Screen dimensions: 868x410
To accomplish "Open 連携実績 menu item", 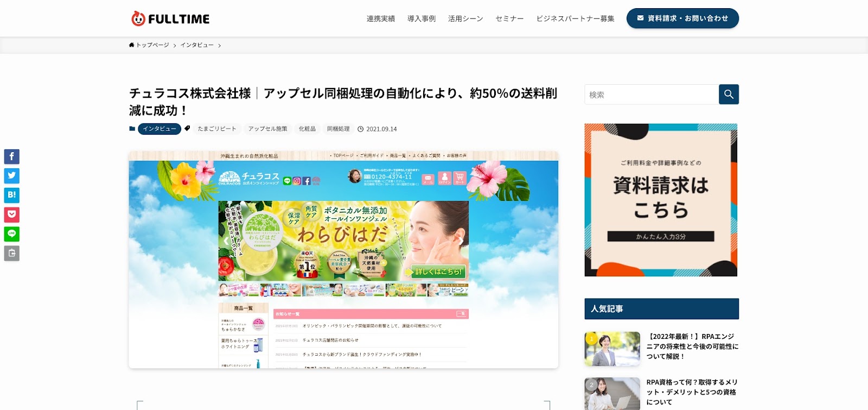I will point(381,18).
